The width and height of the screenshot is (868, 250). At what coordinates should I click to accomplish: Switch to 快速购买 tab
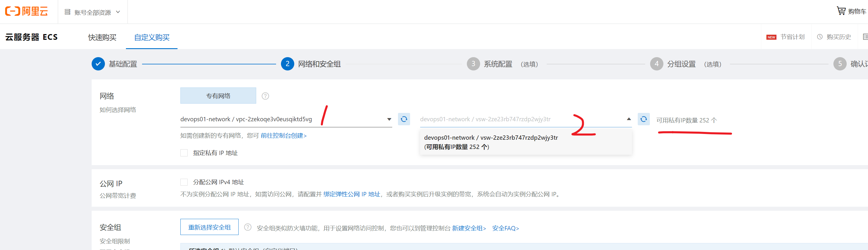click(x=102, y=37)
